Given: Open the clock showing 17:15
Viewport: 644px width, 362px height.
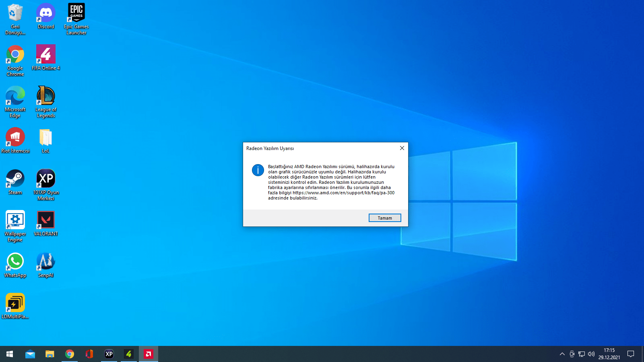Looking at the screenshot, I should pos(609,354).
